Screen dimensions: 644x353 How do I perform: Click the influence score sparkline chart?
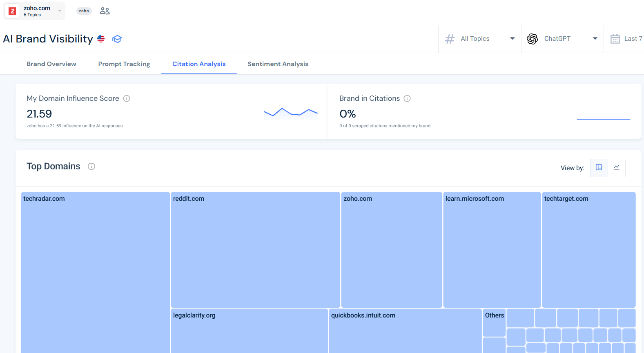291,113
